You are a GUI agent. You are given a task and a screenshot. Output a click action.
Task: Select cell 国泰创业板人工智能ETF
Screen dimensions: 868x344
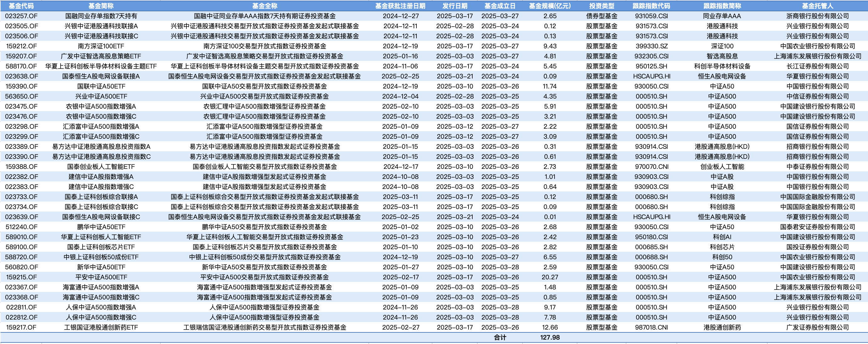101,167
